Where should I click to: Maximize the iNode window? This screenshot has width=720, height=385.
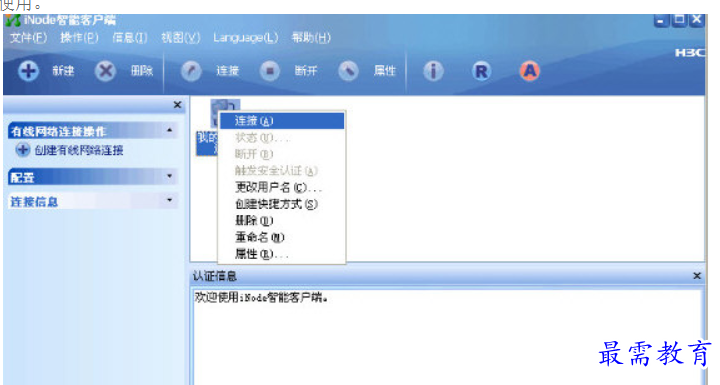679,20
